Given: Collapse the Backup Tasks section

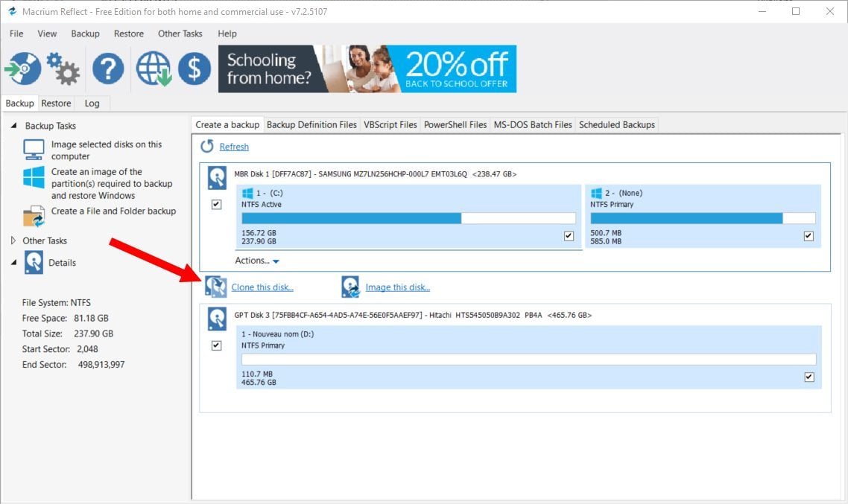Looking at the screenshot, I should pyautogui.click(x=13, y=125).
